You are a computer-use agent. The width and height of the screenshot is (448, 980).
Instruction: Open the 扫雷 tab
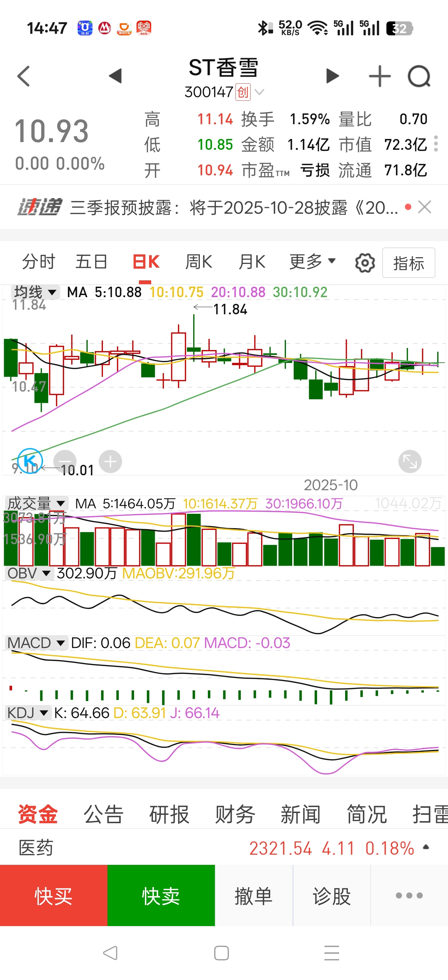[430, 814]
